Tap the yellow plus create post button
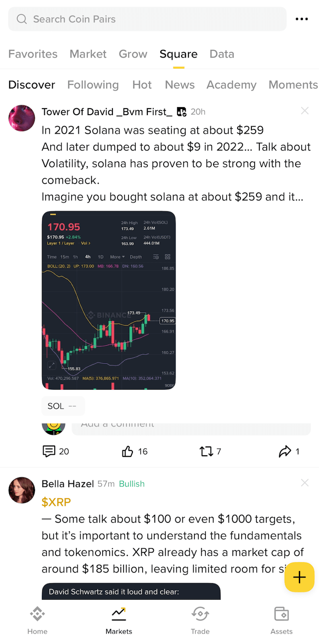The width and height of the screenshot is (319, 644). [299, 577]
